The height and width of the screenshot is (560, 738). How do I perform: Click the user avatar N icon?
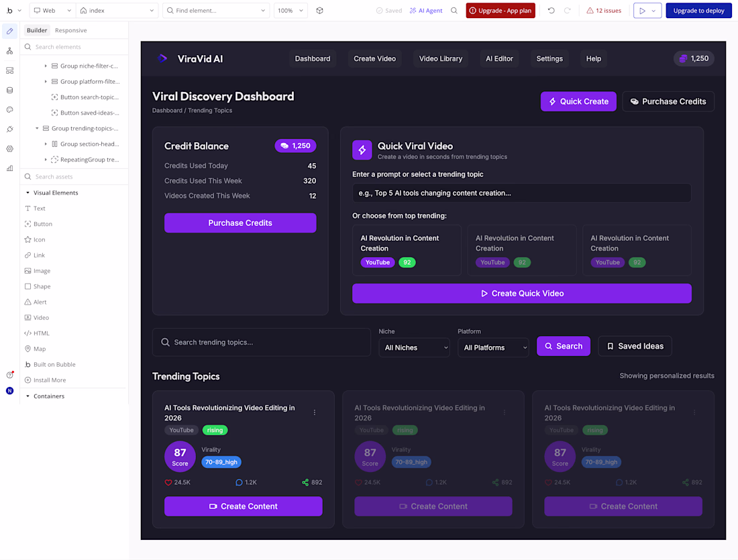pos(10,390)
